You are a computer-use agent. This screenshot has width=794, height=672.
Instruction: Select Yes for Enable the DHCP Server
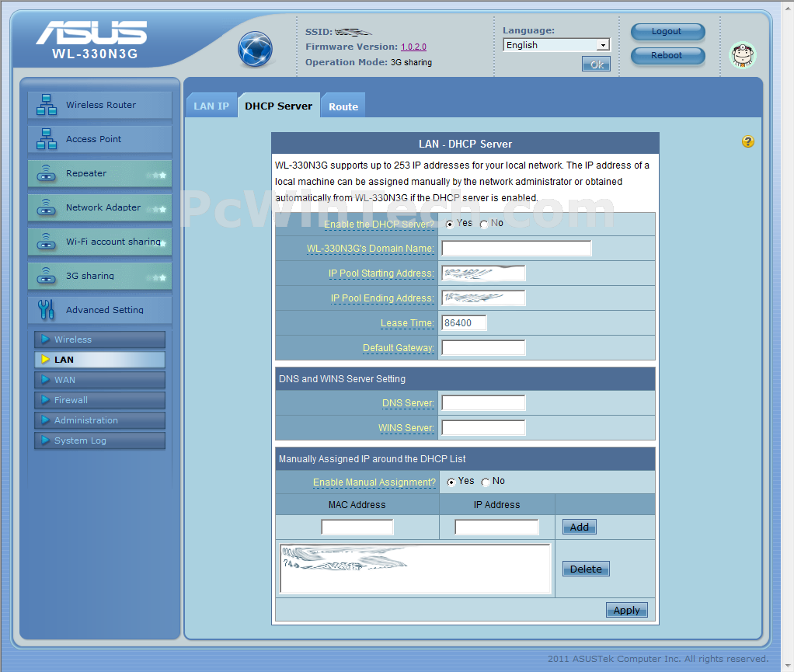pos(450,224)
